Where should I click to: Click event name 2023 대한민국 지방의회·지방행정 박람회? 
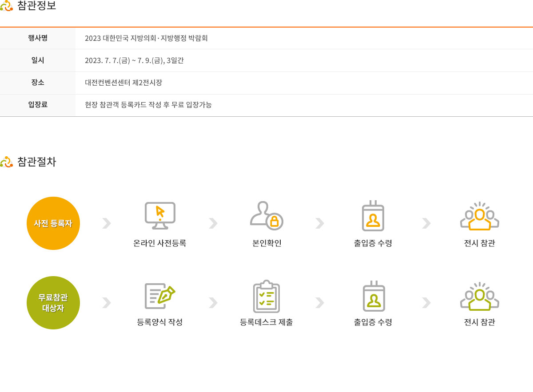(147, 38)
